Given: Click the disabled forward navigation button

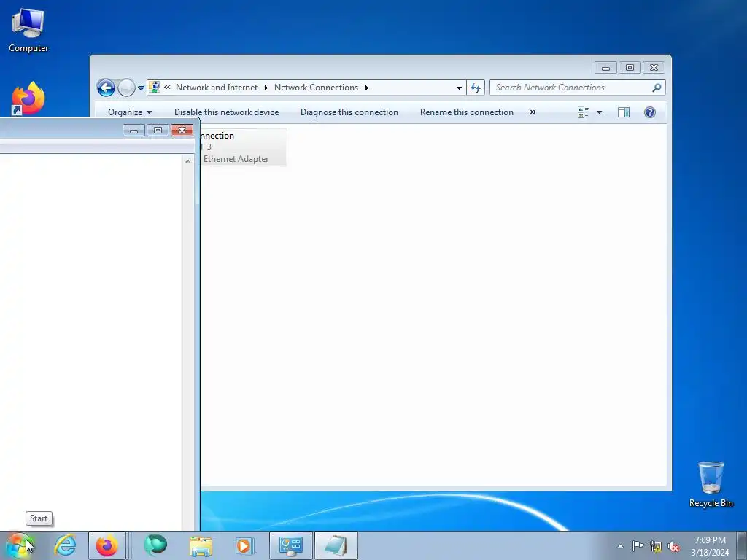Looking at the screenshot, I should point(126,87).
